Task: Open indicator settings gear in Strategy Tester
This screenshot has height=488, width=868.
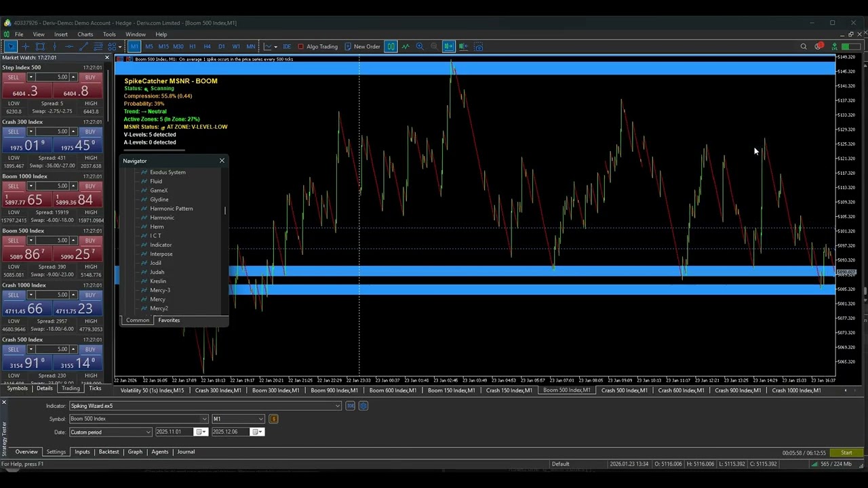Action: point(363,406)
